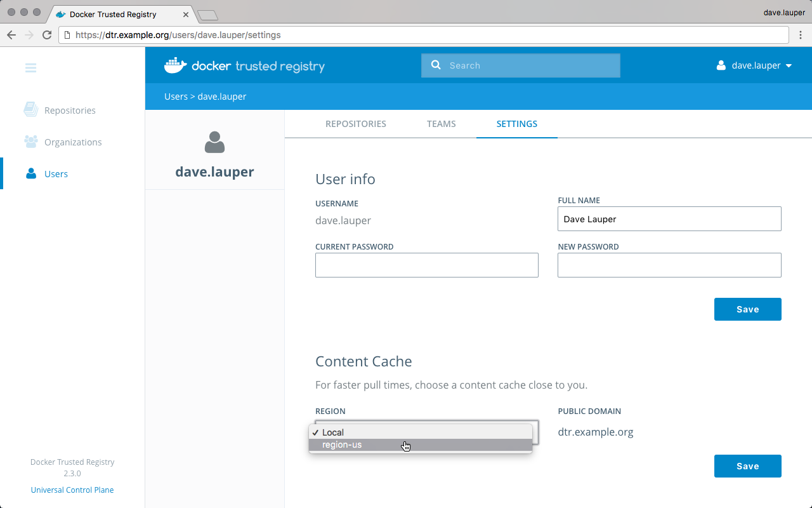
Task: Click the Users person icon in sidebar
Action: pos(30,173)
